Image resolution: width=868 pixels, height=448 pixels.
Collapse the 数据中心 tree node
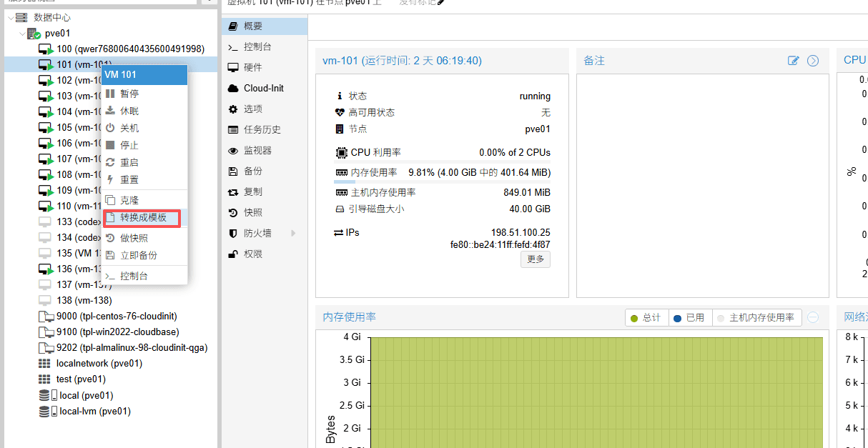(x=11, y=17)
